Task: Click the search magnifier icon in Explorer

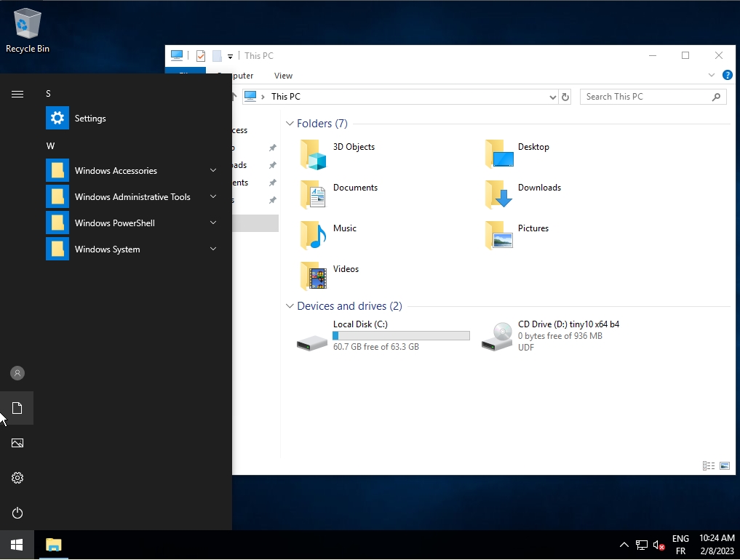Action: click(x=717, y=97)
